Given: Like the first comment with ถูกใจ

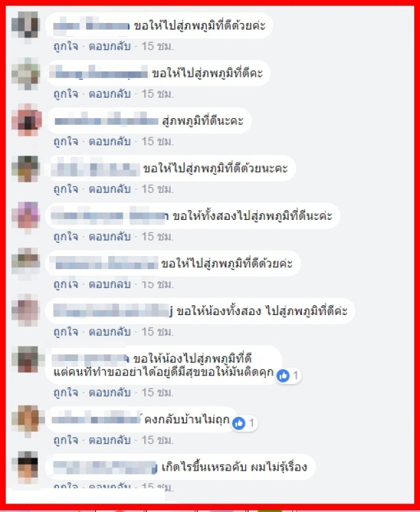Looking at the screenshot, I should 66,47.
